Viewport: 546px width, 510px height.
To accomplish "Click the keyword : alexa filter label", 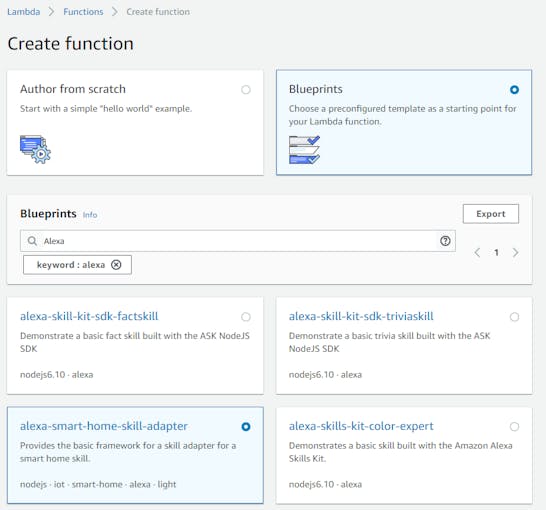I will point(71,265).
